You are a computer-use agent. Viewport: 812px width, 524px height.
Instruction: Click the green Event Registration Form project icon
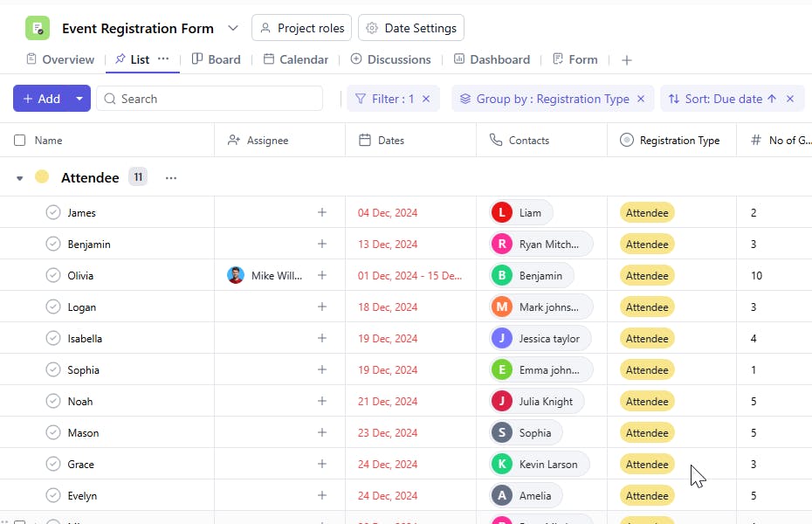tap(38, 28)
